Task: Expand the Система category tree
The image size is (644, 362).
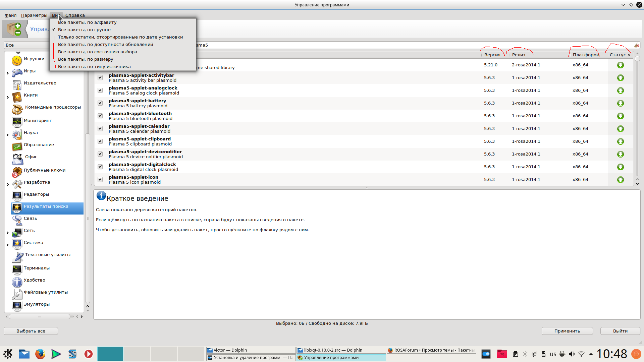Action: (x=8, y=245)
